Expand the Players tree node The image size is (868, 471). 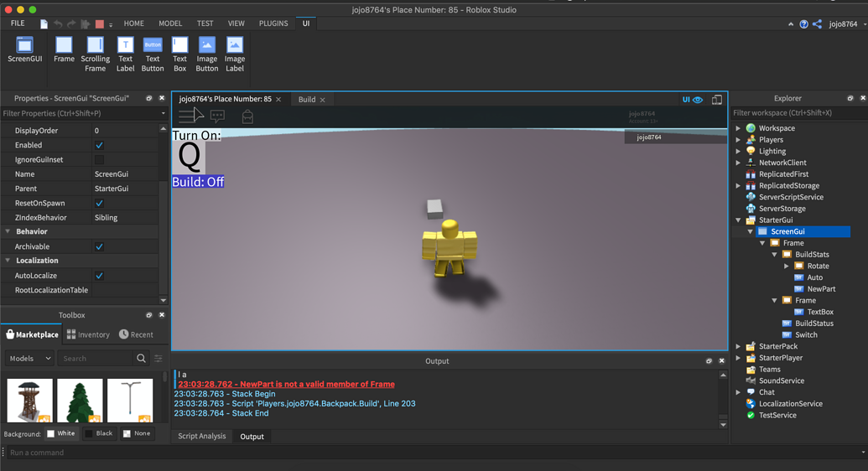[x=738, y=139]
